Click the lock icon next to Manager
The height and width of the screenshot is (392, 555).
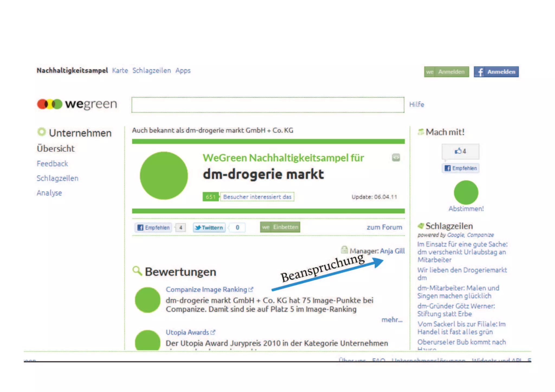344,250
